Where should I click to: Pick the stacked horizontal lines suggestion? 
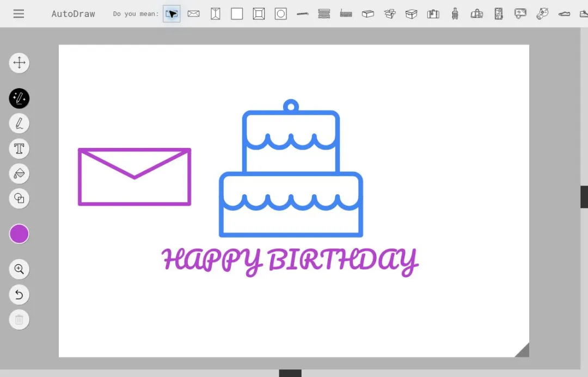click(324, 14)
